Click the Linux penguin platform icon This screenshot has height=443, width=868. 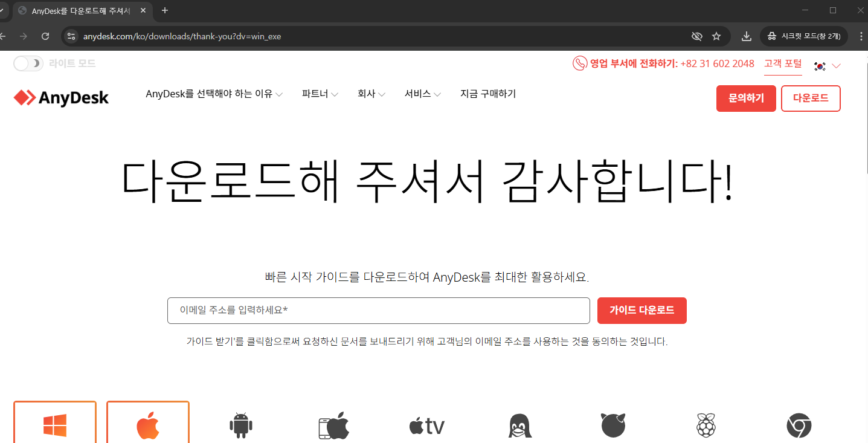point(519,425)
